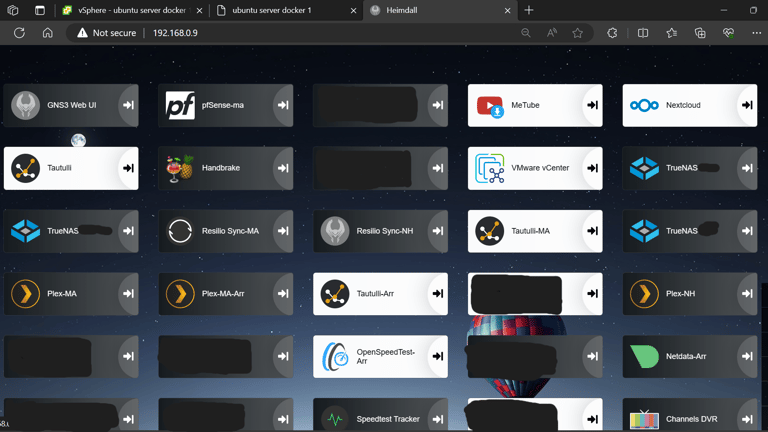Open the Nextcloud link label
This screenshot has height=432, width=768.
click(x=683, y=105)
